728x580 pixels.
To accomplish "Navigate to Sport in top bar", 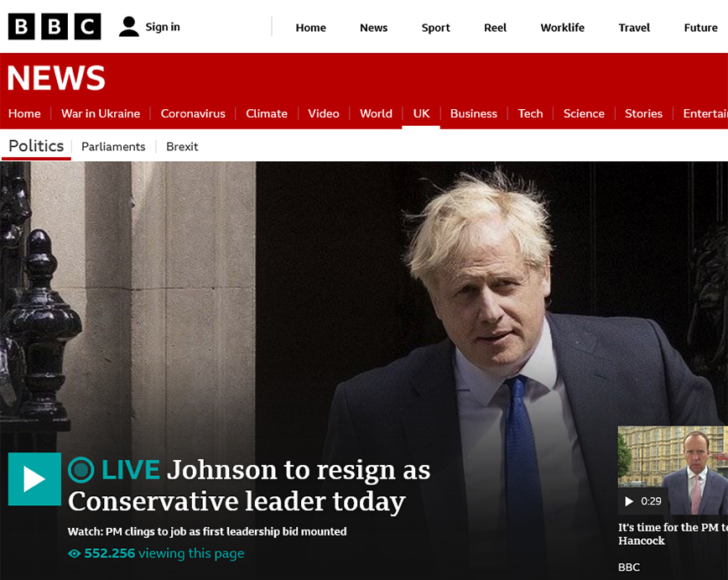I will pyautogui.click(x=435, y=28).
